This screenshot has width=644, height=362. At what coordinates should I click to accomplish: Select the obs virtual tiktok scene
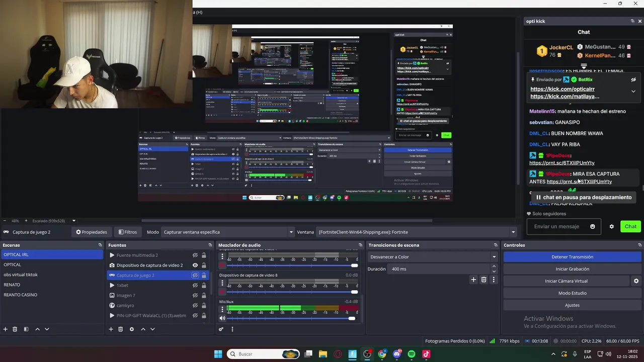(x=51, y=275)
